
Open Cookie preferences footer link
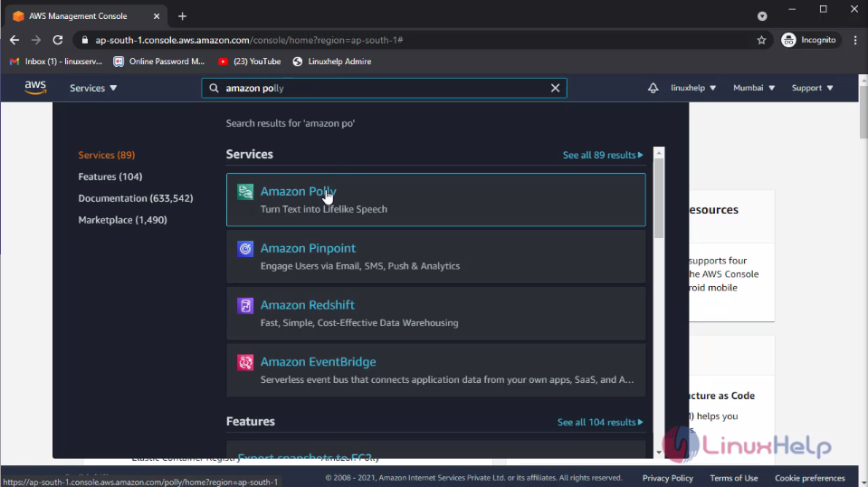click(x=810, y=478)
